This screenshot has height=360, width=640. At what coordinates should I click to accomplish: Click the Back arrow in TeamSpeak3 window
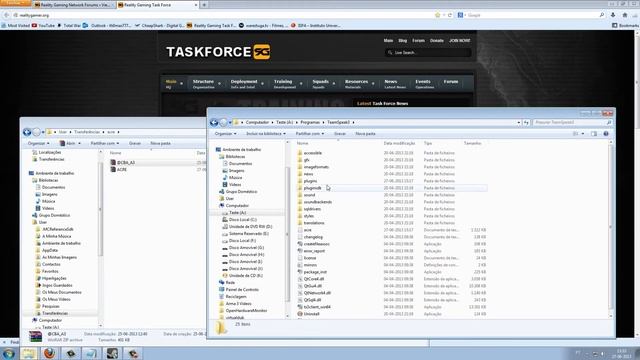[214, 122]
